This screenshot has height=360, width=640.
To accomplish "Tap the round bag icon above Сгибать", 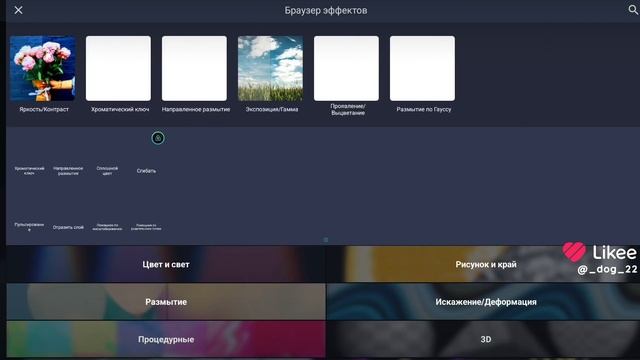I will 158,138.
